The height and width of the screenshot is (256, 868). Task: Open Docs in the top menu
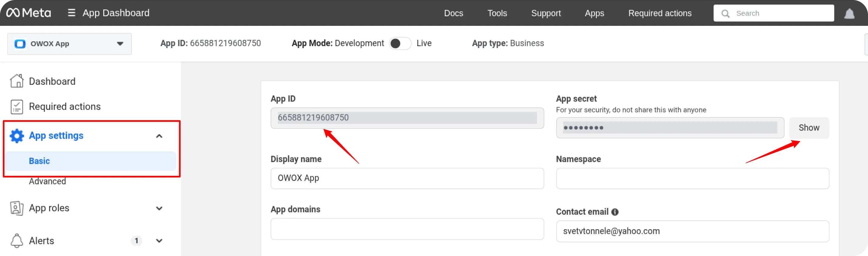pos(453,13)
